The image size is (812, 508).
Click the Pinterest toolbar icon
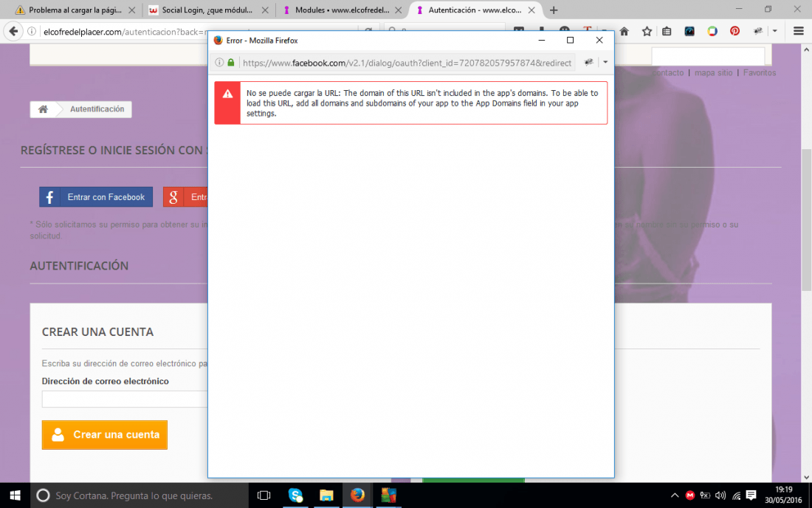[734, 32]
